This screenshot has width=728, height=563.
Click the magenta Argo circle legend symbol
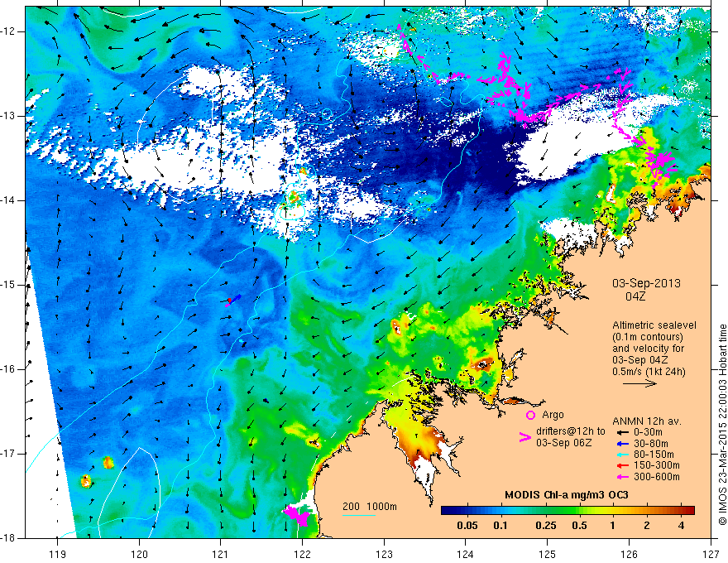[530, 416]
